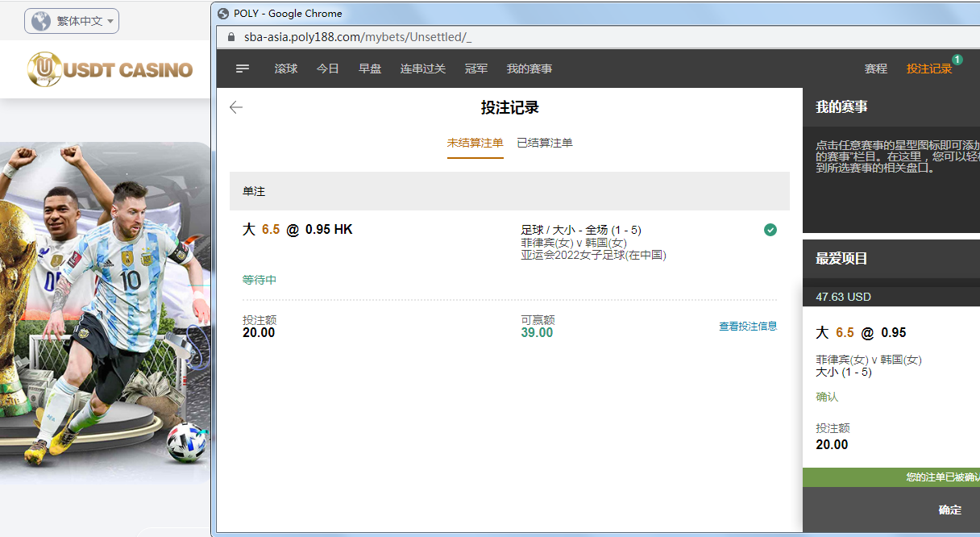
Task: Select 冠军 in the navigation bar
Action: (x=476, y=69)
